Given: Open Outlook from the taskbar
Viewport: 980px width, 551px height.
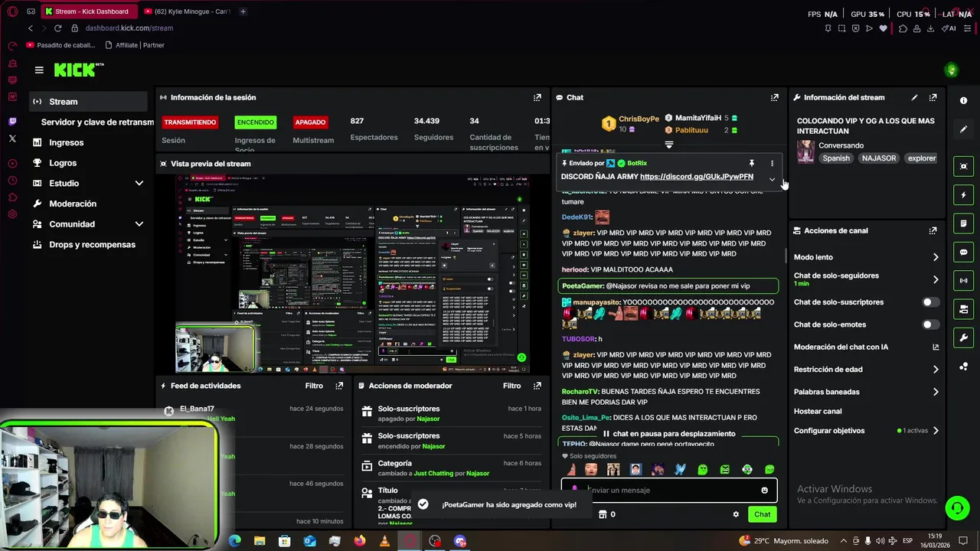Looking at the screenshot, I should click(309, 541).
